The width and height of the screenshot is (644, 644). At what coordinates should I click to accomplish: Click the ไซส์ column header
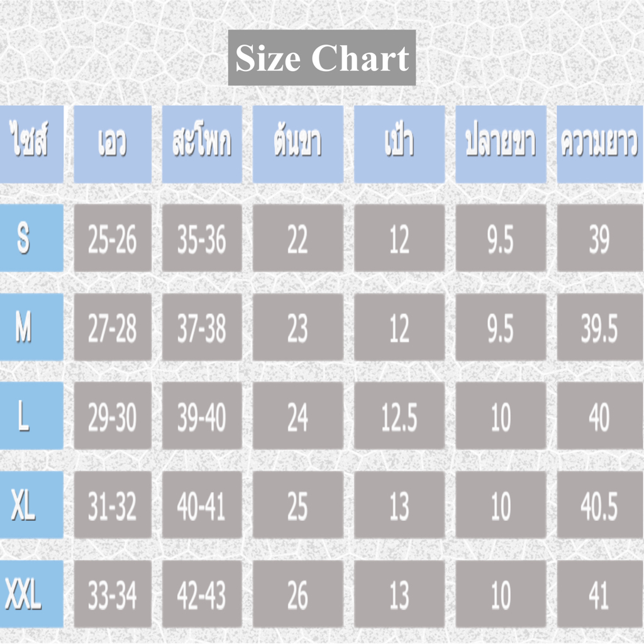(31, 144)
